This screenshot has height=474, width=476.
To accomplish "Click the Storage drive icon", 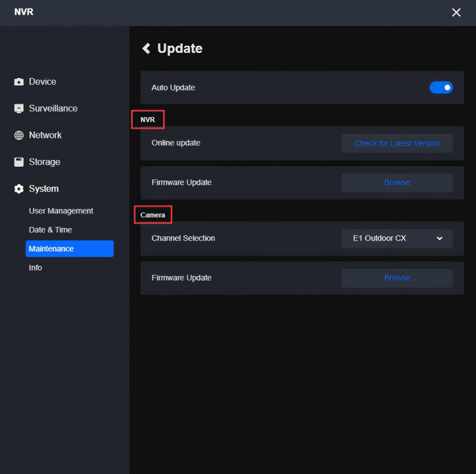I will coord(19,162).
